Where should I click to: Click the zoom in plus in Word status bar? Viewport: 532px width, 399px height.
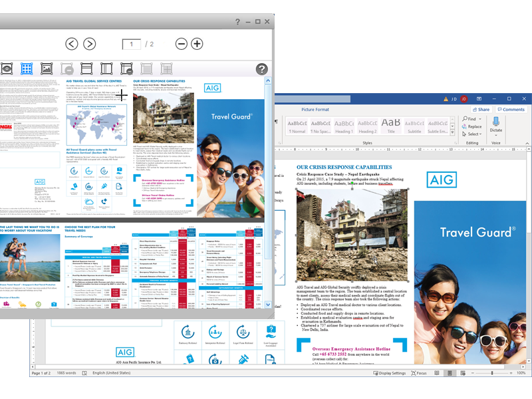(x=511, y=373)
